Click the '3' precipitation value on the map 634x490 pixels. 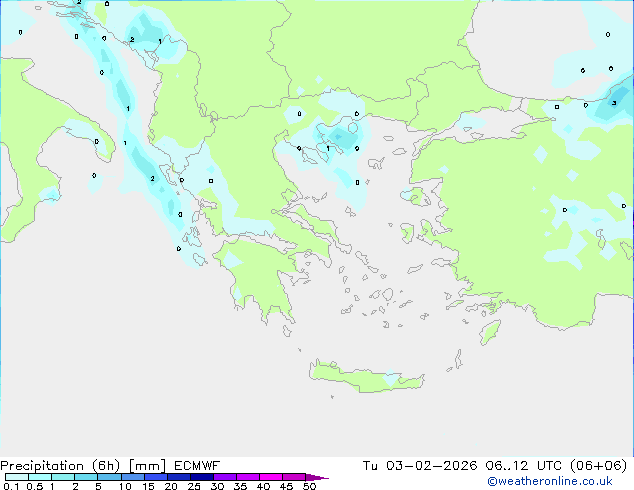tap(614, 103)
